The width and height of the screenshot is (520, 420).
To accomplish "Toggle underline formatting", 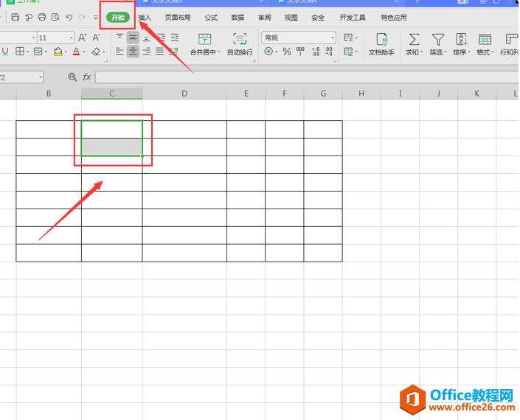I will click(x=5, y=52).
